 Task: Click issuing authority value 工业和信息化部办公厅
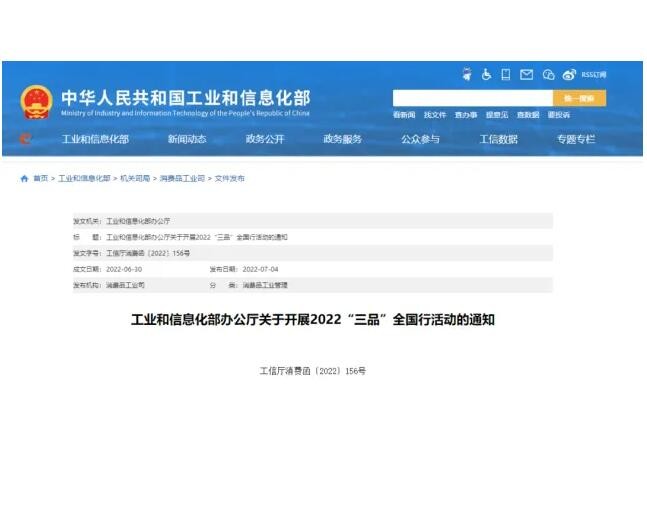click(x=138, y=221)
